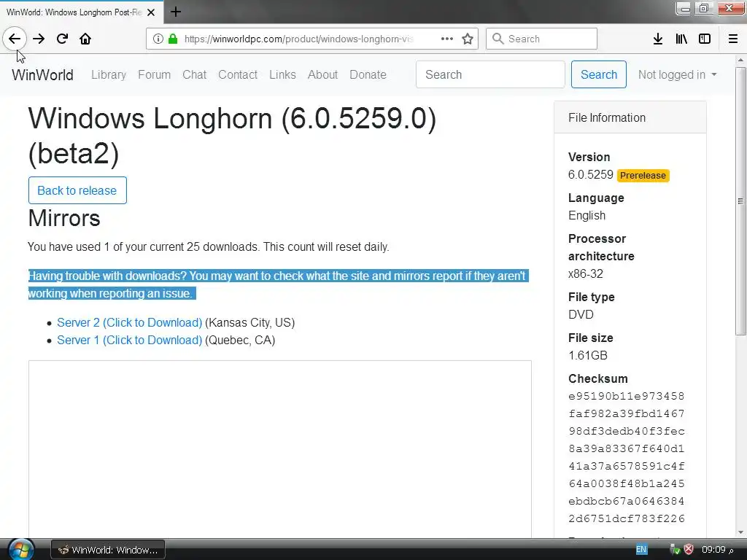Go forward one page in Firefox
747x560 pixels.
coord(39,39)
